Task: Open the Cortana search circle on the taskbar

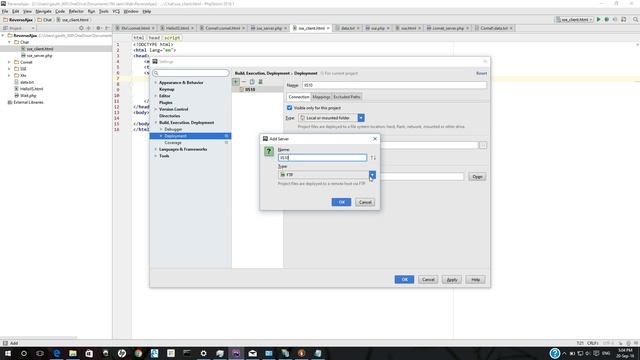Action: coord(24,353)
